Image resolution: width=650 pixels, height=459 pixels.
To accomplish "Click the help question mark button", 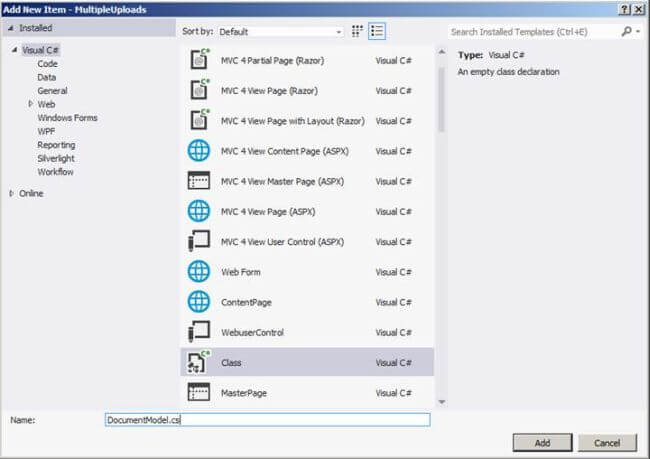I will [x=625, y=10].
